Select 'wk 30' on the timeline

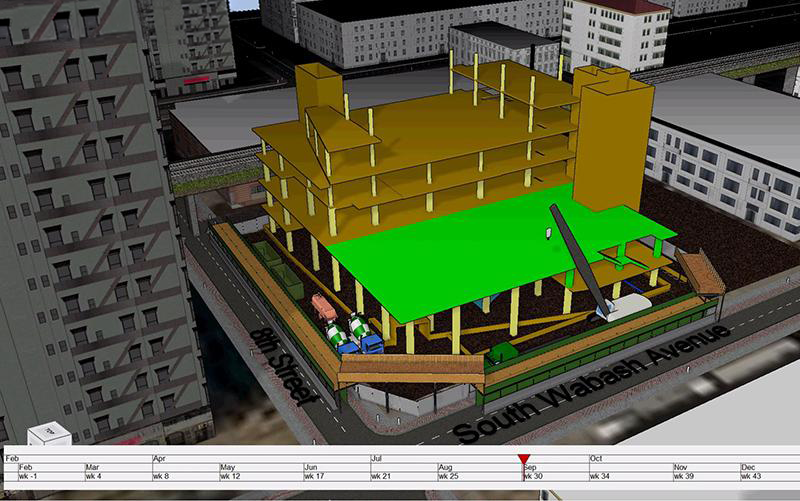(x=534, y=477)
